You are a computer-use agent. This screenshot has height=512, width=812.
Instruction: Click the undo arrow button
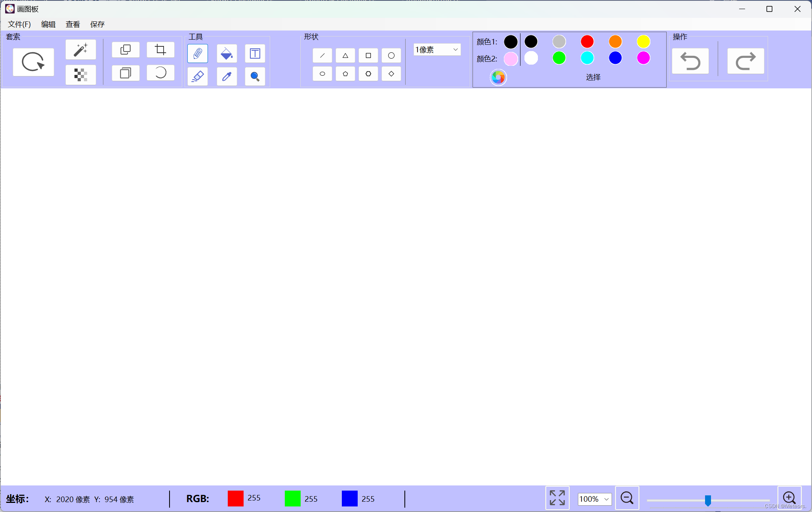tap(690, 61)
